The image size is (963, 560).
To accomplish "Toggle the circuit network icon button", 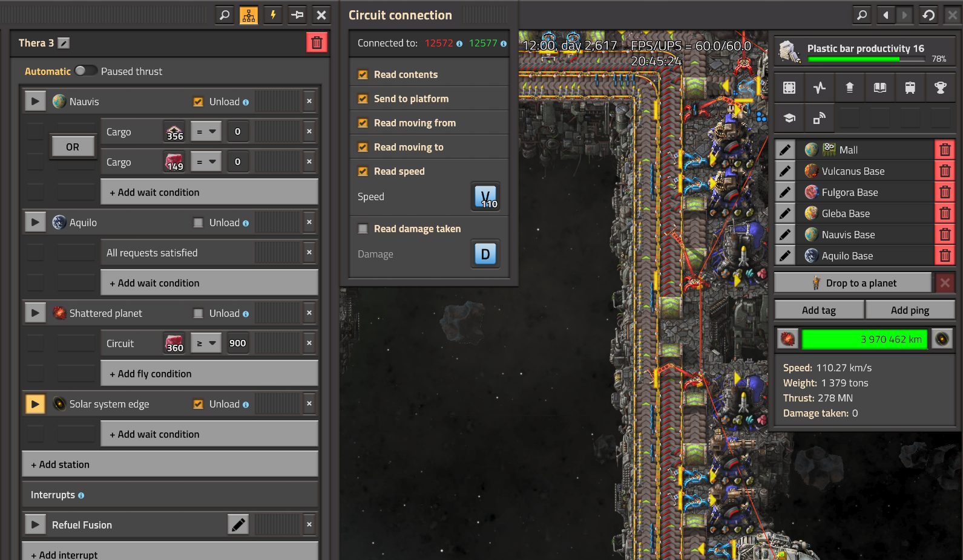I will pyautogui.click(x=249, y=15).
